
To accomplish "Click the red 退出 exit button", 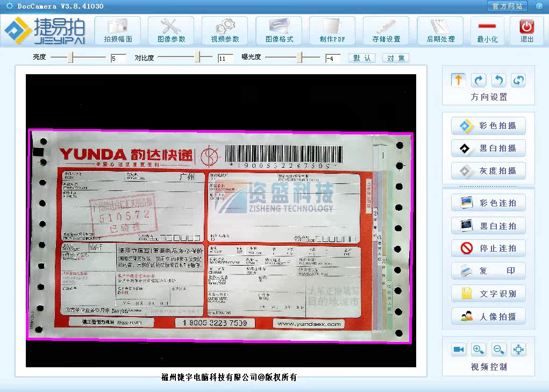I will tap(526, 31).
